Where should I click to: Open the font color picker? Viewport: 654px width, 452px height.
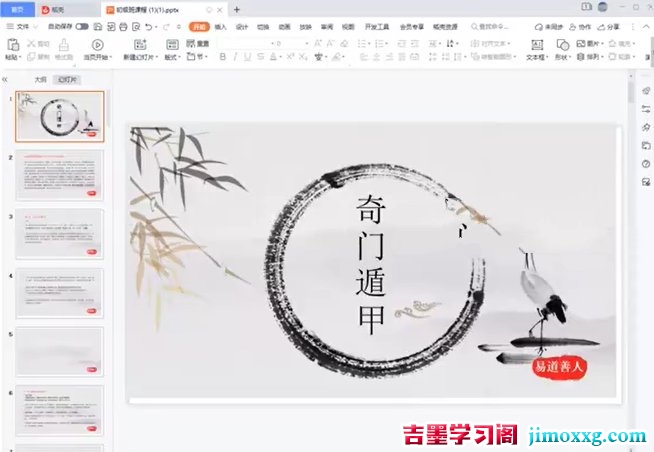274,57
